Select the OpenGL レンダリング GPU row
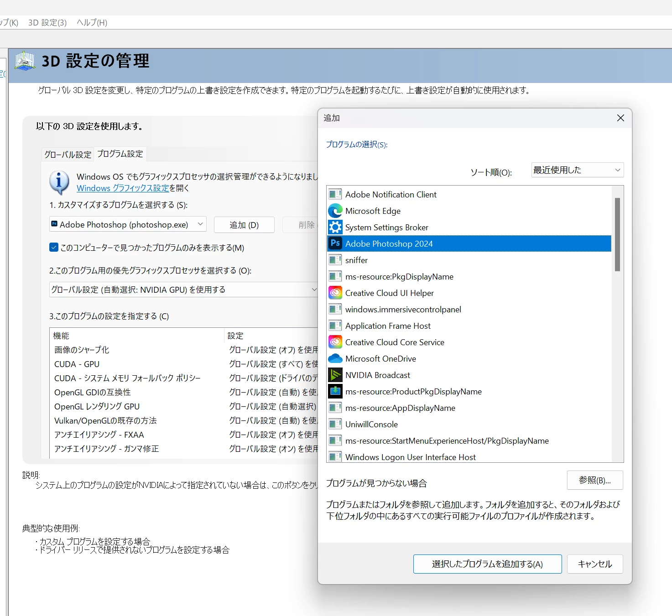The image size is (672, 616). click(184, 406)
